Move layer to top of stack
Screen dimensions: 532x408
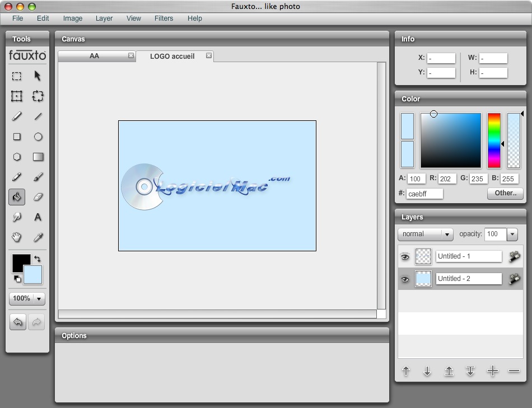coord(449,371)
